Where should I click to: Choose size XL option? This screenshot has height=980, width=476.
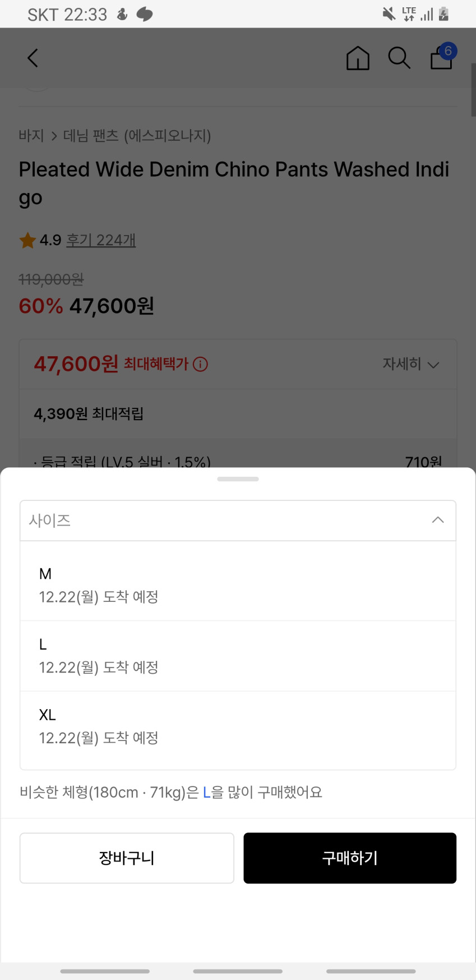pyautogui.click(x=238, y=726)
